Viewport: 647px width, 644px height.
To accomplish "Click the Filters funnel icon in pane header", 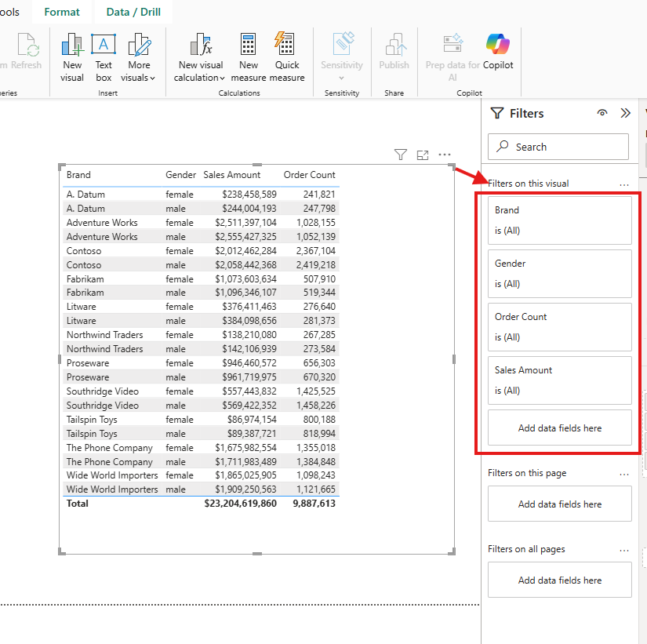I will pos(497,113).
